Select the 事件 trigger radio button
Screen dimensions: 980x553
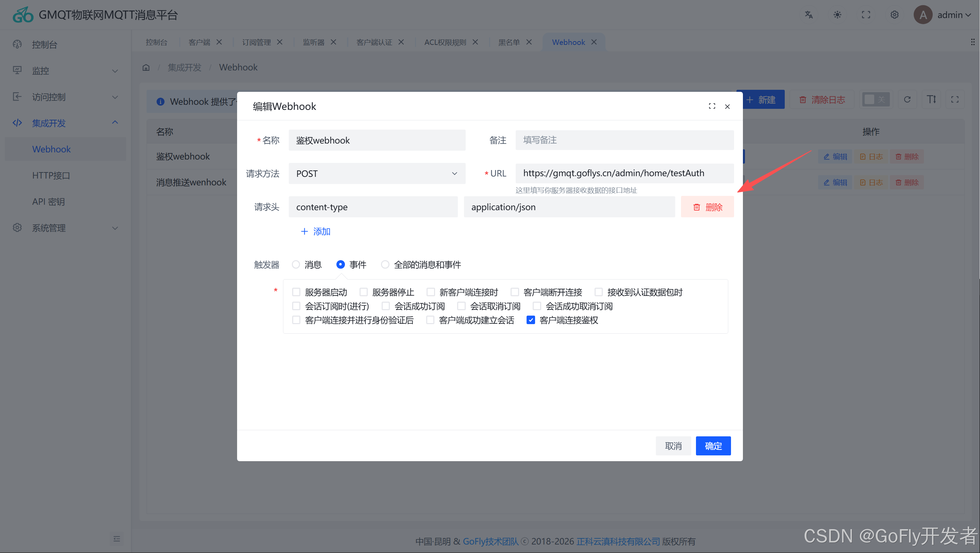340,264
